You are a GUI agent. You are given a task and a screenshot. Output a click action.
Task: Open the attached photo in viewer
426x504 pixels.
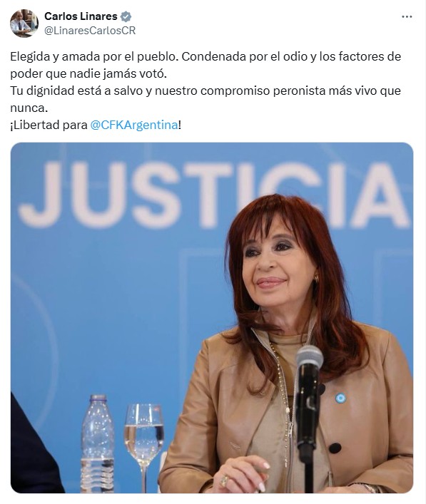tap(212, 317)
